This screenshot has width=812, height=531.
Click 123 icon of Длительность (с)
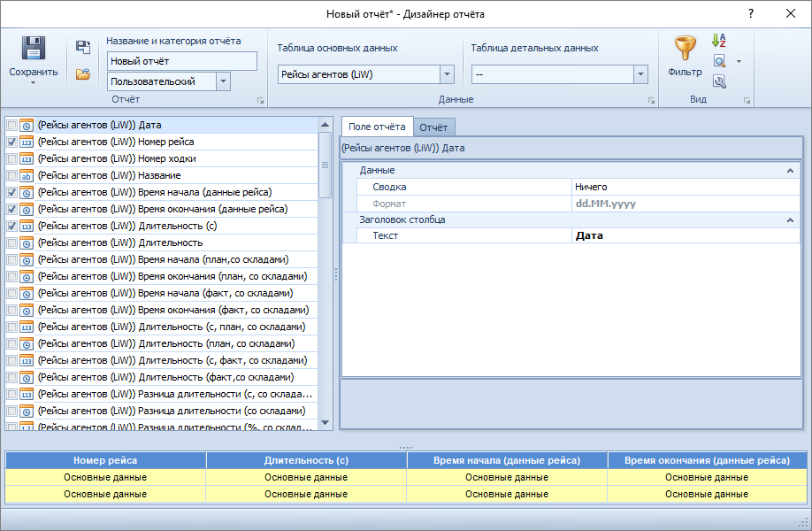coord(27,227)
